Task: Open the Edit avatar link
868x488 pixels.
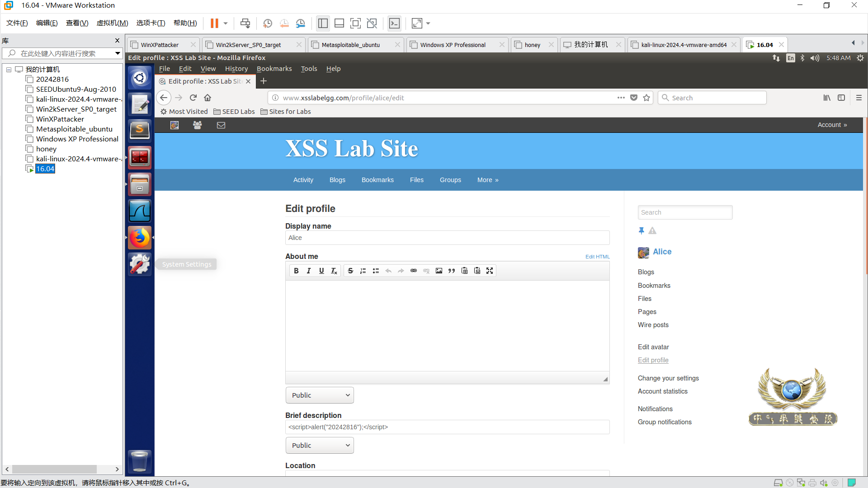Action: [x=653, y=347]
